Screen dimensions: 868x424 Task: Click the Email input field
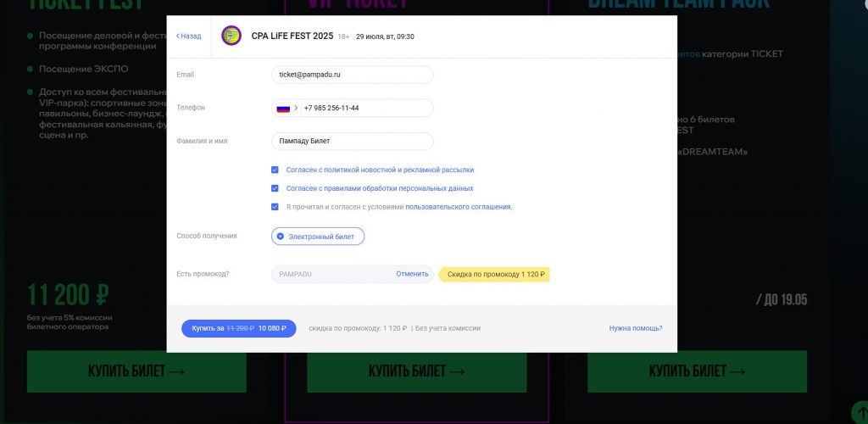352,75
